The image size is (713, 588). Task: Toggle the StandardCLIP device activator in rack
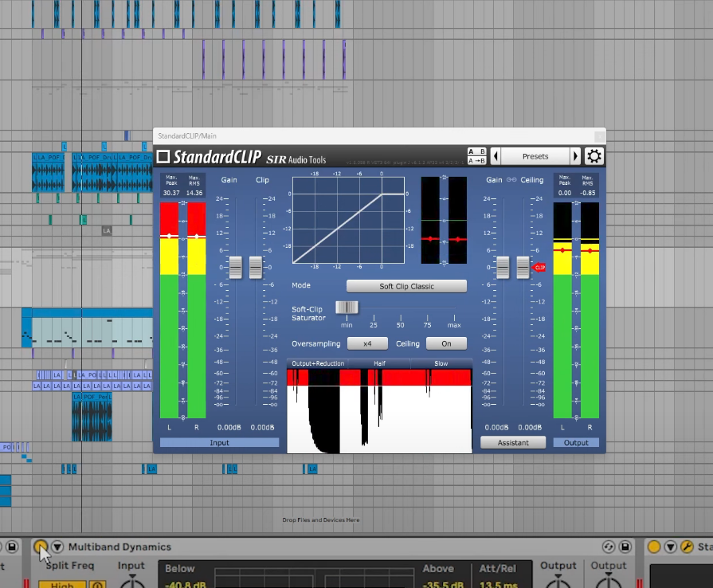pos(654,547)
